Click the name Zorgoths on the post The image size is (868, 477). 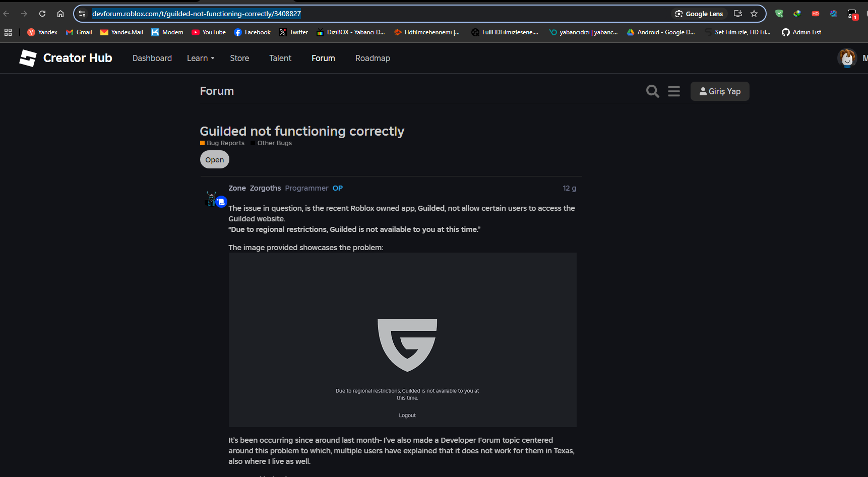tap(266, 188)
